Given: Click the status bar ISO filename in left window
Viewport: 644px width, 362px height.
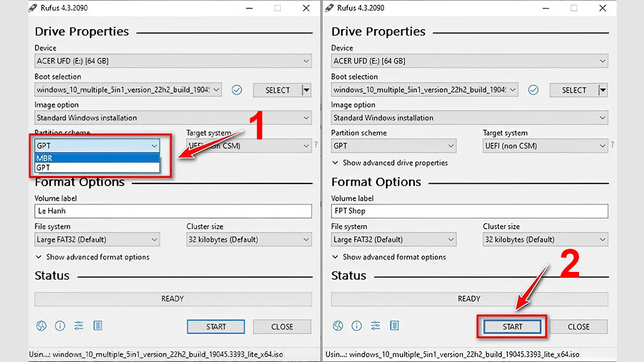Looking at the screenshot, I should pos(167,354).
